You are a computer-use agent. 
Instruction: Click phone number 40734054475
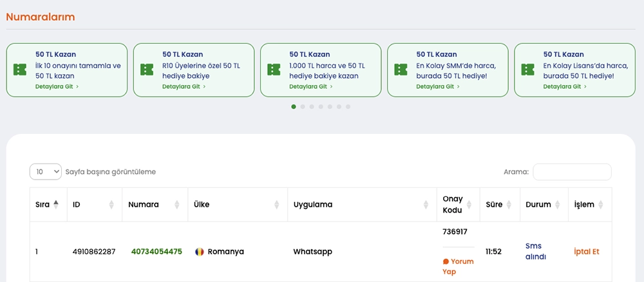coord(156,252)
